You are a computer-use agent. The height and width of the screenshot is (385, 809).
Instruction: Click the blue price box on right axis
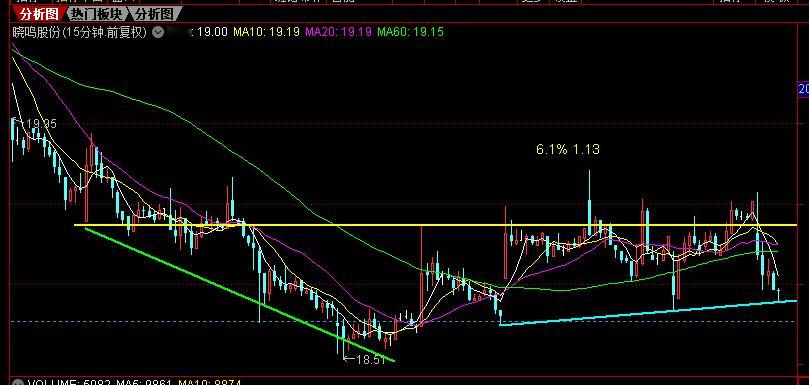(x=803, y=89)
